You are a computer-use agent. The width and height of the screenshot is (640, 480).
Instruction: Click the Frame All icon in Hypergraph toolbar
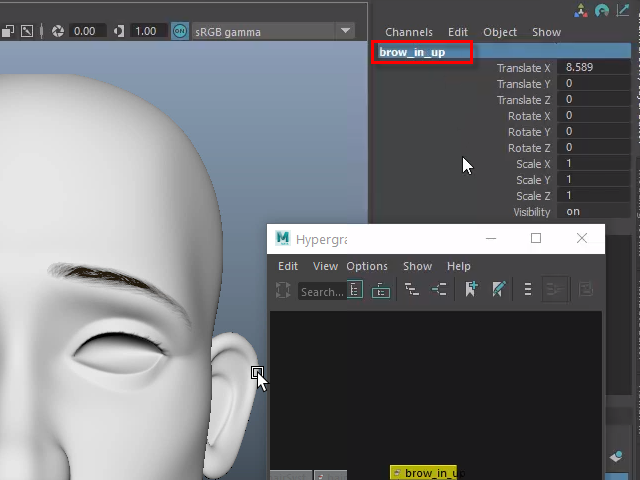(x=283, y=290)
